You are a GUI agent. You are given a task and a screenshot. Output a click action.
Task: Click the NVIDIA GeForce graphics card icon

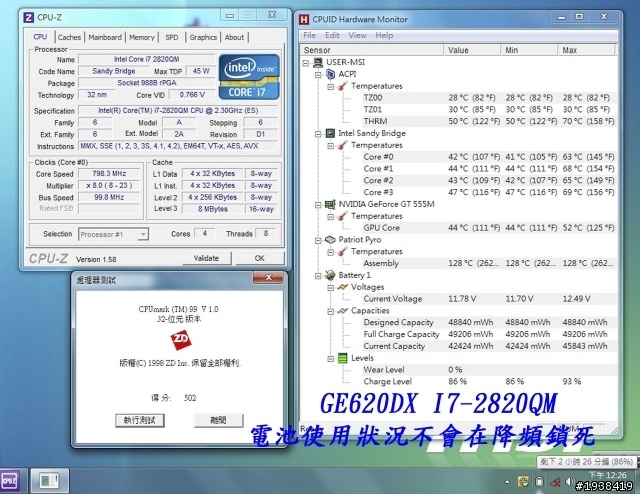click(330, 204)
